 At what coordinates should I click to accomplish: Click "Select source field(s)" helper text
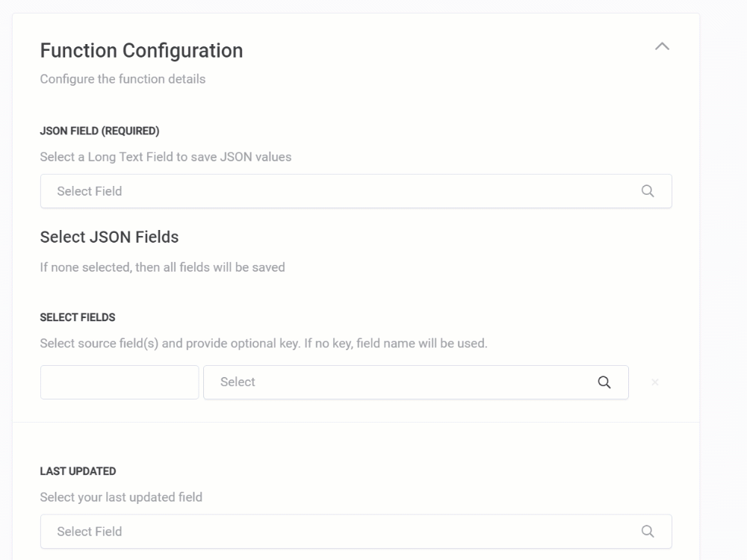click(263, 344)
